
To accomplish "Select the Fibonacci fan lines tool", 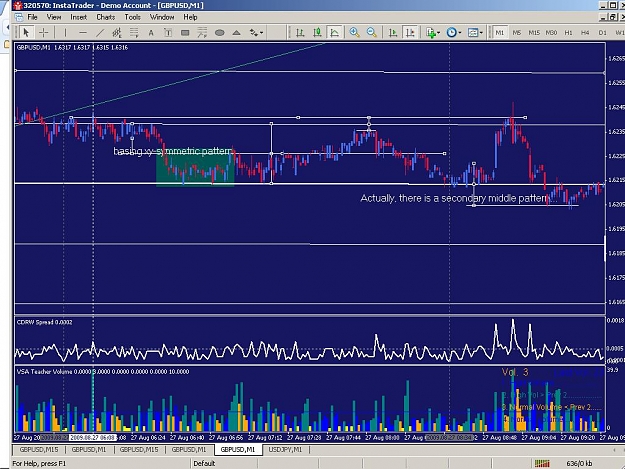I will point(202,33).
